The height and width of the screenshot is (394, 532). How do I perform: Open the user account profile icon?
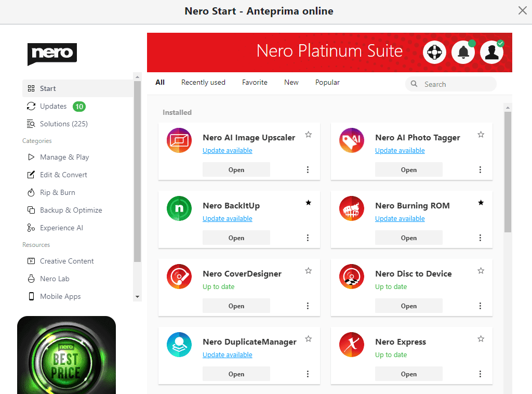click(x=491, y=52)
